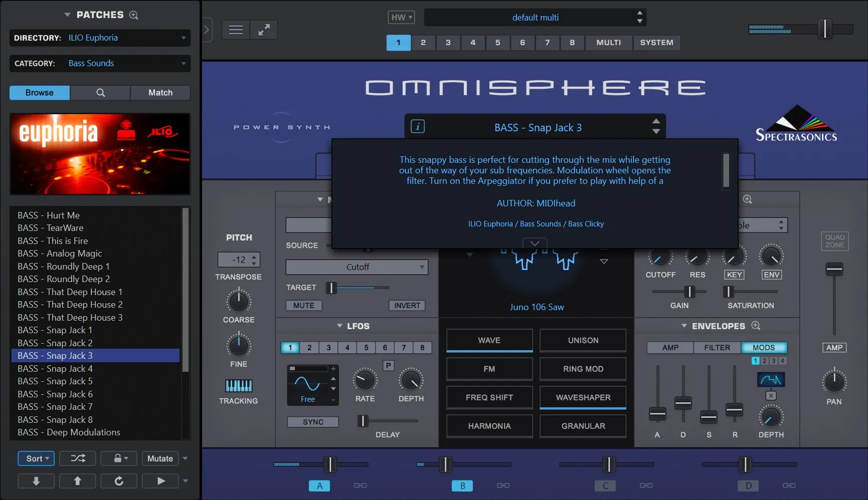Switch to the Match tab
This screenshot has width=868, height=500.
160,93
